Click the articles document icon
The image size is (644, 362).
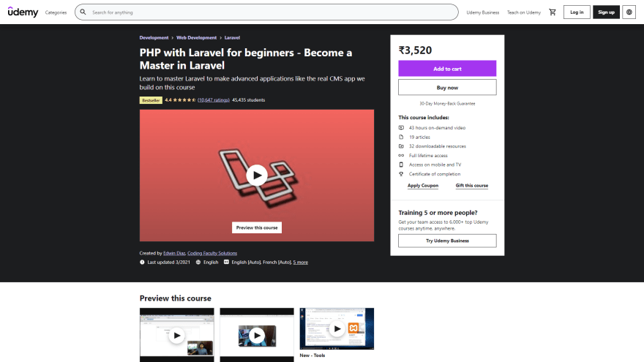click(x=401, y=137)
